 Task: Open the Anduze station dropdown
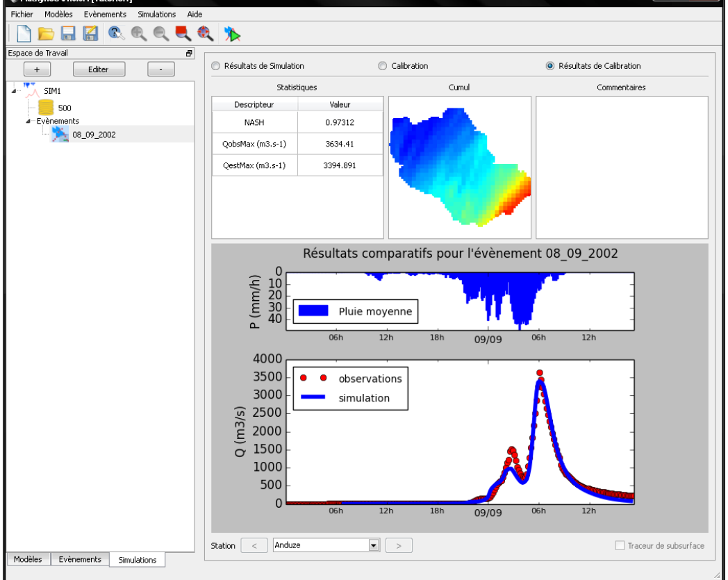[374, 546]
